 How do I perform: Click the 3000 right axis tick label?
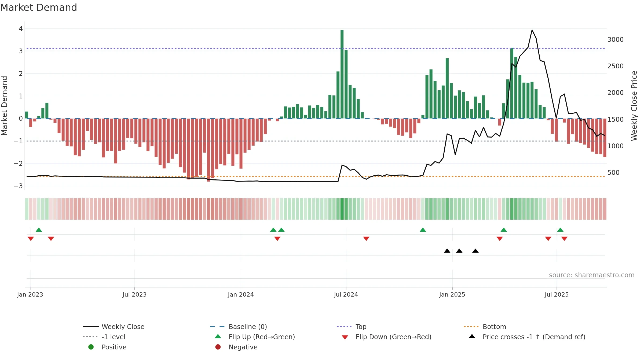coord(616,39)
